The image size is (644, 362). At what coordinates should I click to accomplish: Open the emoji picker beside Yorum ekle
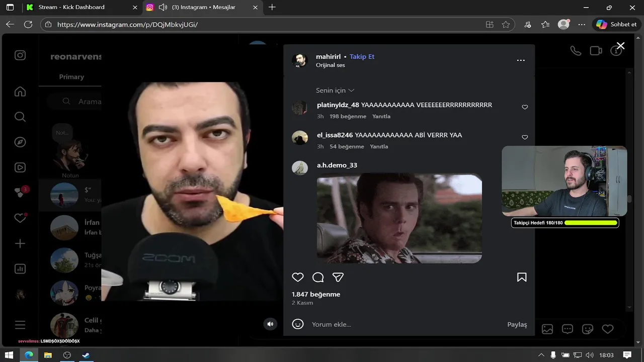298,324
